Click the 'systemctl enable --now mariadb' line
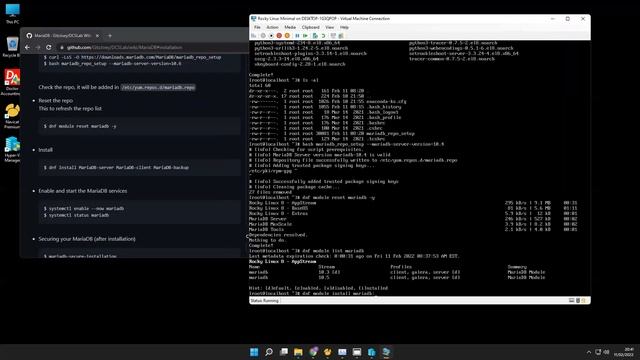The height and width of the screenshot is (360, 640). point(84,209)
